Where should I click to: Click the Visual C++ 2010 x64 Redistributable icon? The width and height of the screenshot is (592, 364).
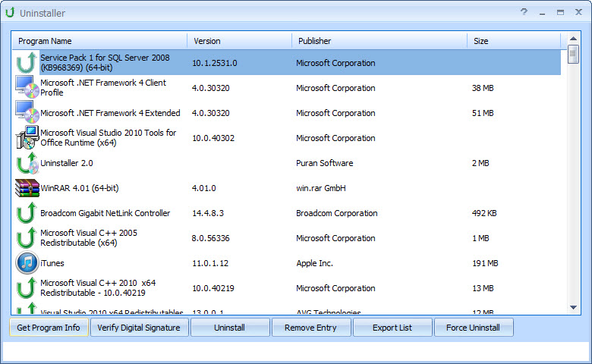click(27, 288)
